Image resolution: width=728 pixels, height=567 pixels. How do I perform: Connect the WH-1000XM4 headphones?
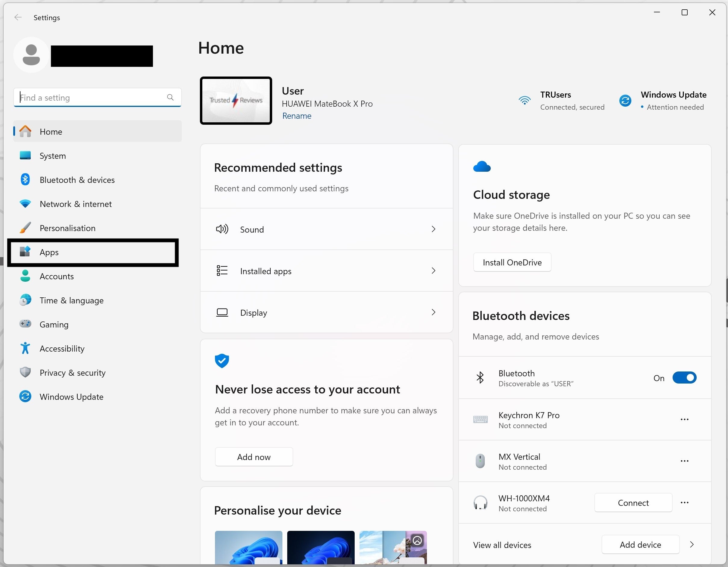point(633,503)
